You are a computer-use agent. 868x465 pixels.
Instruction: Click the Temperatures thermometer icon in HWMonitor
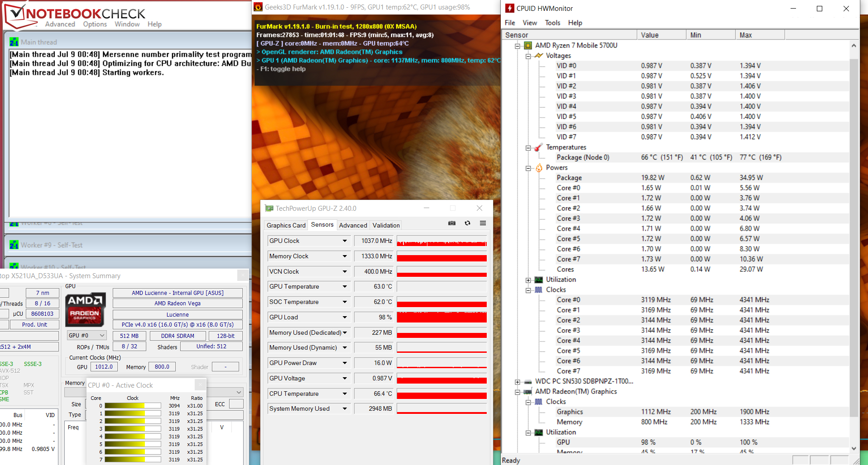click(538, 147)
